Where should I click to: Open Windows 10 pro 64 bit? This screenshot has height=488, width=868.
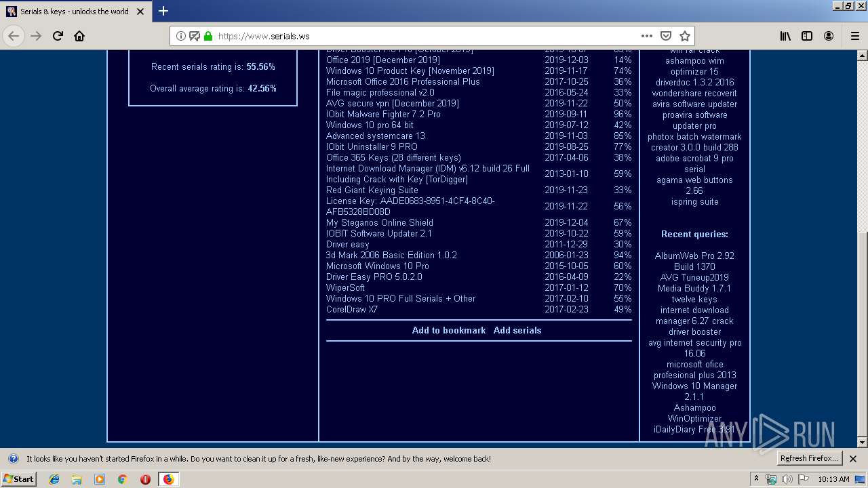click(370, 125)
